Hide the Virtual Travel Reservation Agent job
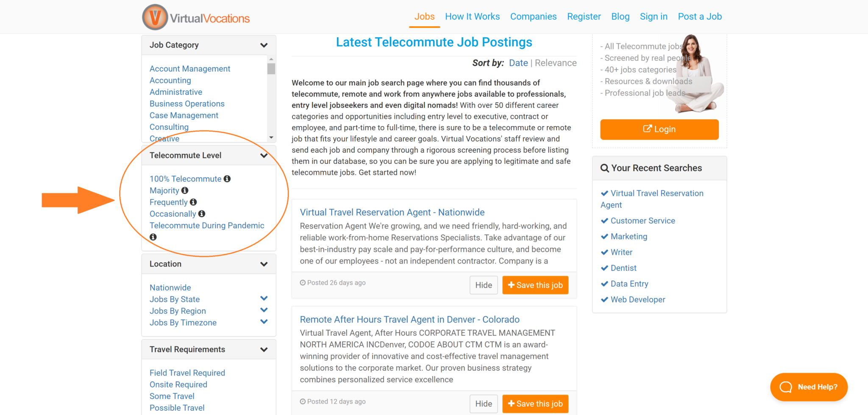This screenshot has width=868, height=415. pyautogui.click(x=484, y=285)
